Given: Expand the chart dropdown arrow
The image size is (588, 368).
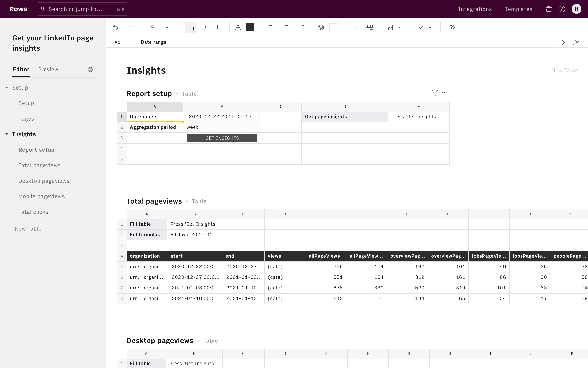Looking at the screenshot, I should (x=430, y=28).
